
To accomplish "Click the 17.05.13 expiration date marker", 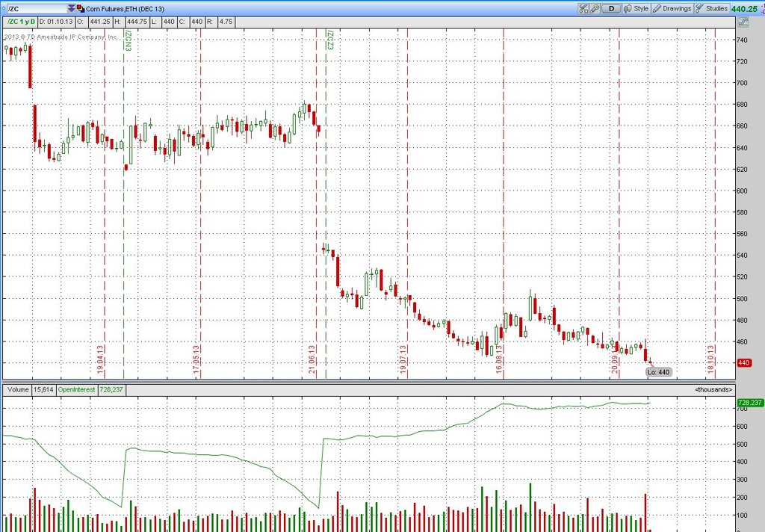I will [x=196, y=359].
